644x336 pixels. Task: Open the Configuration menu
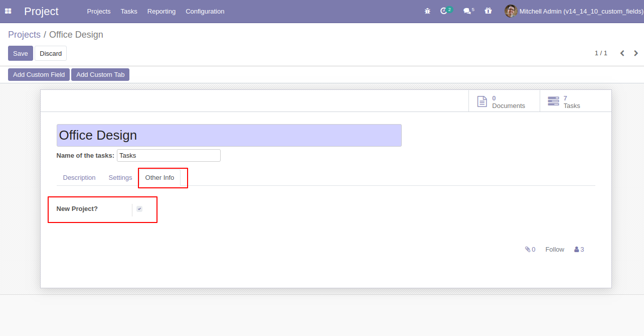click(205, 11)
